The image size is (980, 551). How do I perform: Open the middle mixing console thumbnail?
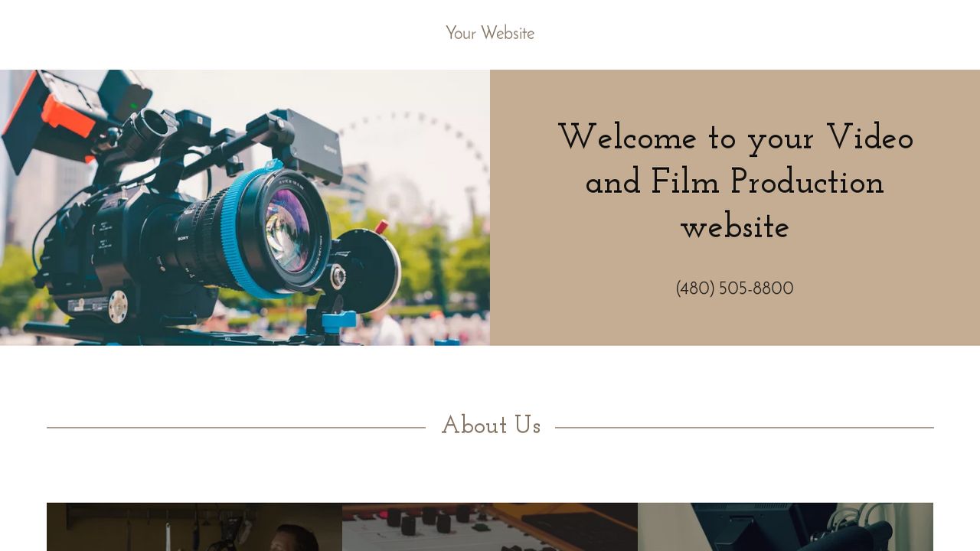pos(490,527)
